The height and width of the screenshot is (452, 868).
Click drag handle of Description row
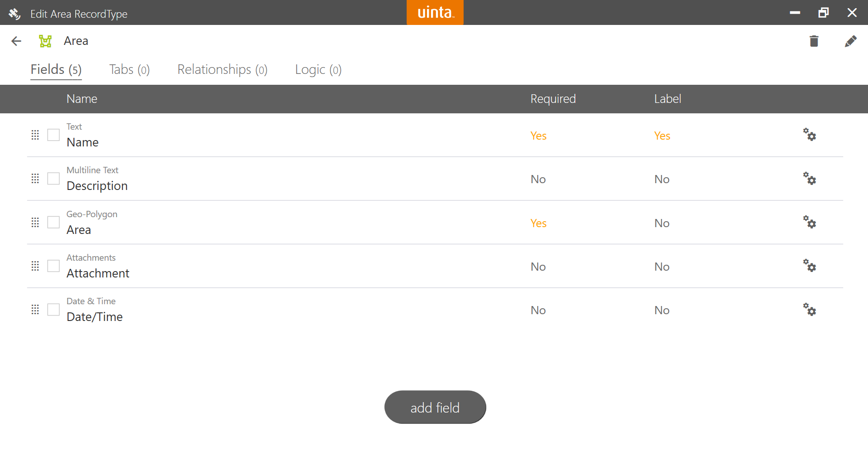tap(35, 179)
